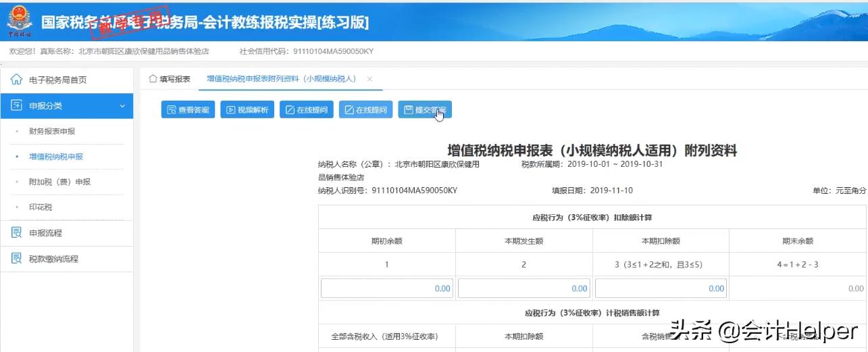The image size is (868, 352).
Task: Focus the 期初余额 input field
Action: point(387,288)
